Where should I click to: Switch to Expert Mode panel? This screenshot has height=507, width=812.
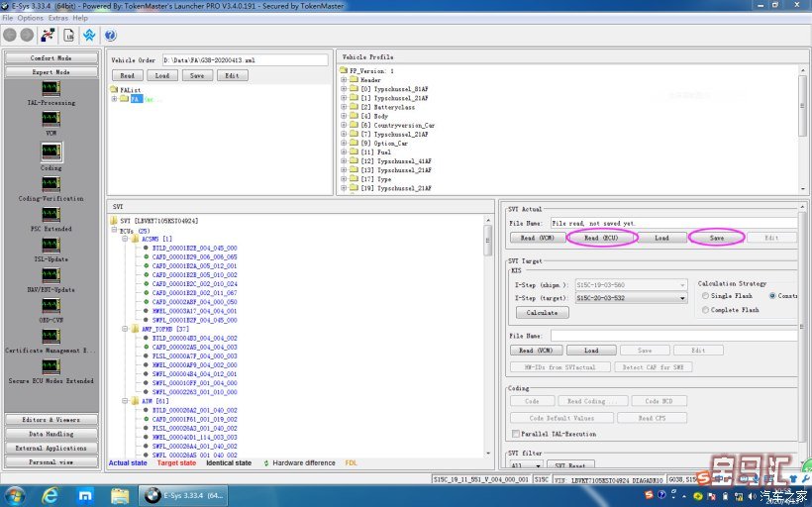pyautogui.click(x=51, y=72)
